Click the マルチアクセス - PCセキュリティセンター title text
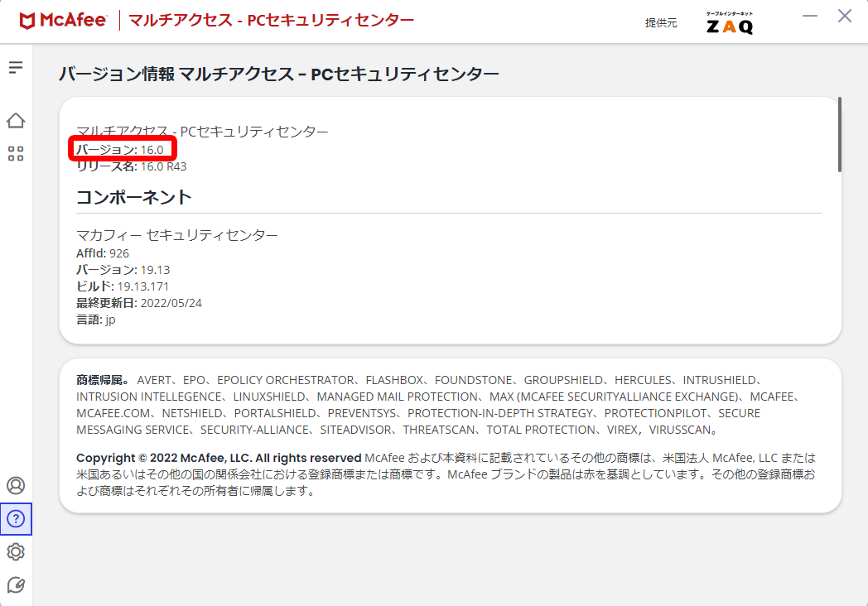This screenshot has height=606, width=868. pos(272,20)
